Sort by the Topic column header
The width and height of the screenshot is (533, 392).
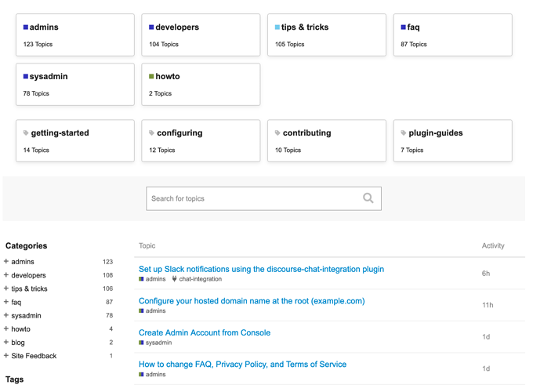pos(147,246)
